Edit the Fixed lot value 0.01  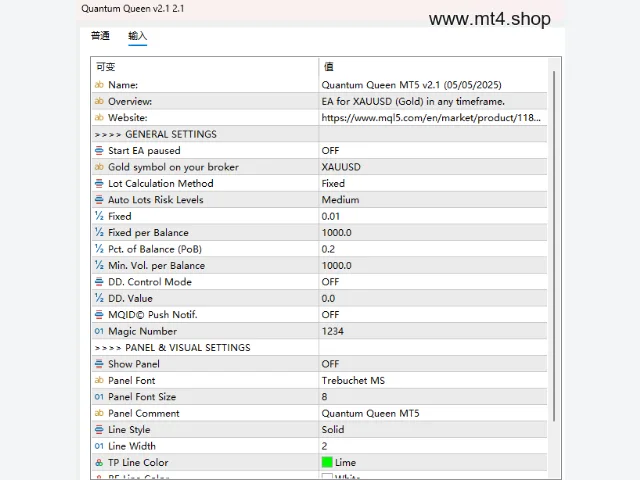pyautogui.click(x=433, y=216)
